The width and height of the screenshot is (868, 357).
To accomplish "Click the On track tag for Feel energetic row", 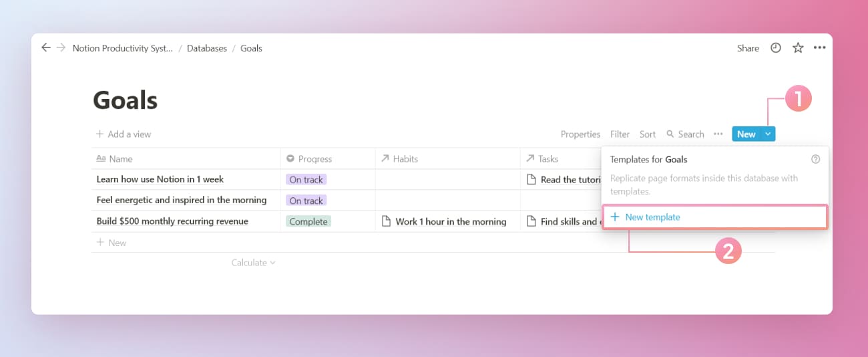I will [306, 201].
